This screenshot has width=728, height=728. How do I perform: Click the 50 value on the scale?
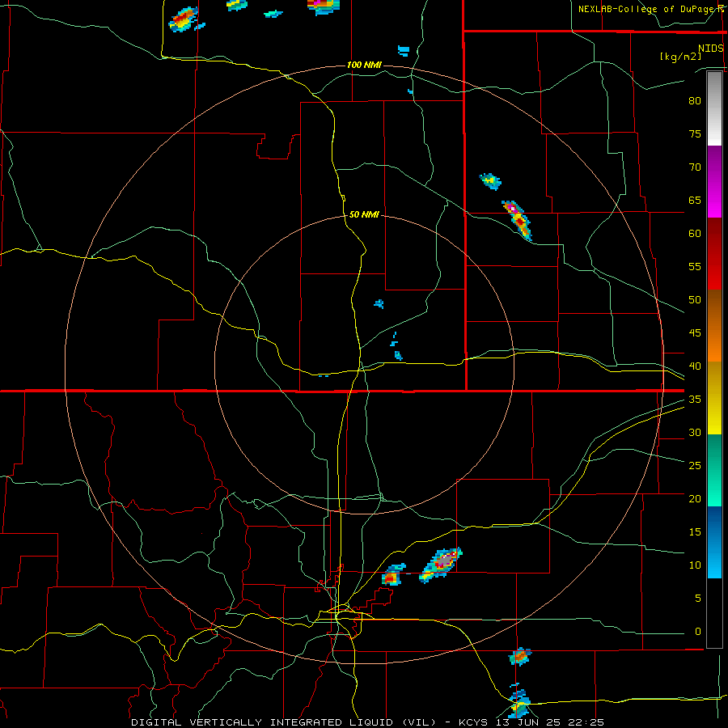point(695,300)
